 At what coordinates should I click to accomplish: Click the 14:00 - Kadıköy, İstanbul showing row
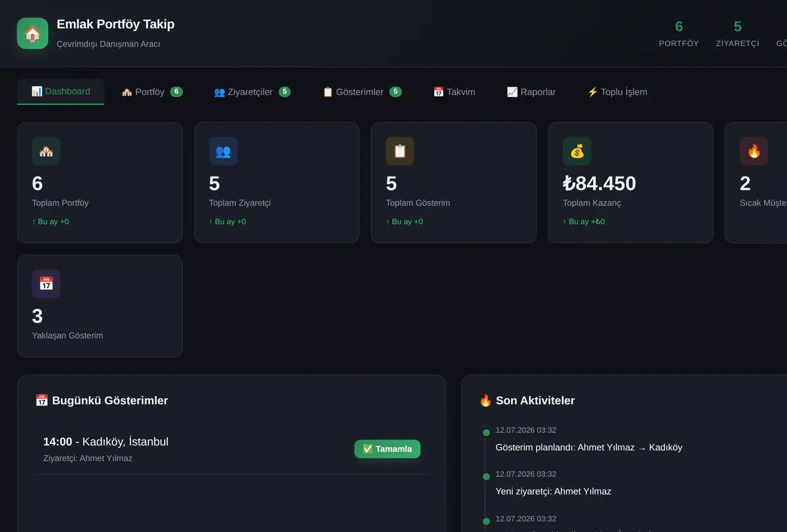click(x=232, y=449)
